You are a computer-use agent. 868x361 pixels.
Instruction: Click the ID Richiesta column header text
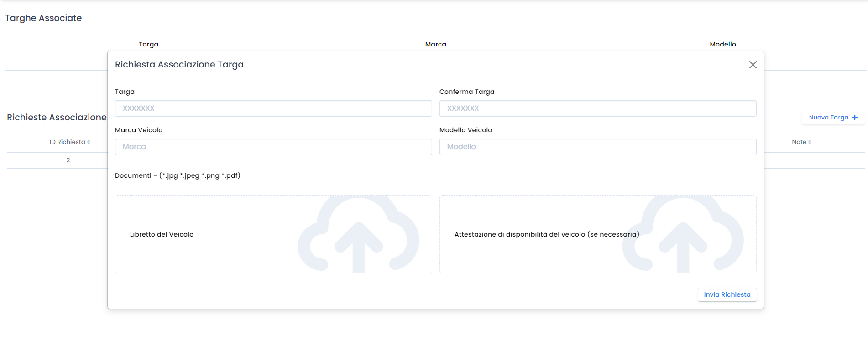[67, 142]
